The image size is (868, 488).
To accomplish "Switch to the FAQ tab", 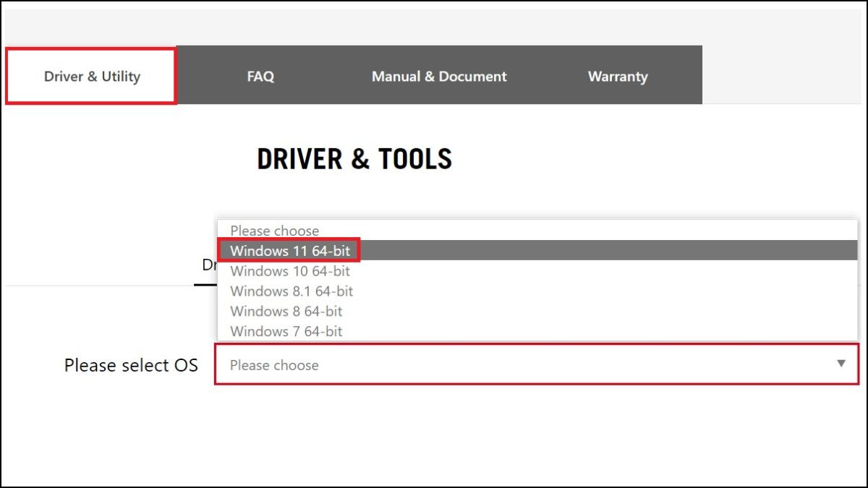I will coord(260,76).
